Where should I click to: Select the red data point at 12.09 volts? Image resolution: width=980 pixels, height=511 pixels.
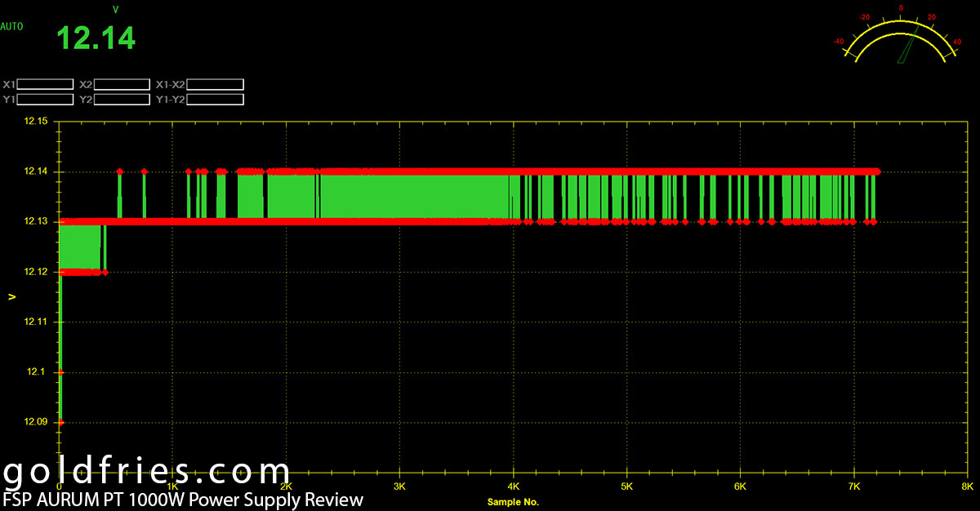point(60,422)
